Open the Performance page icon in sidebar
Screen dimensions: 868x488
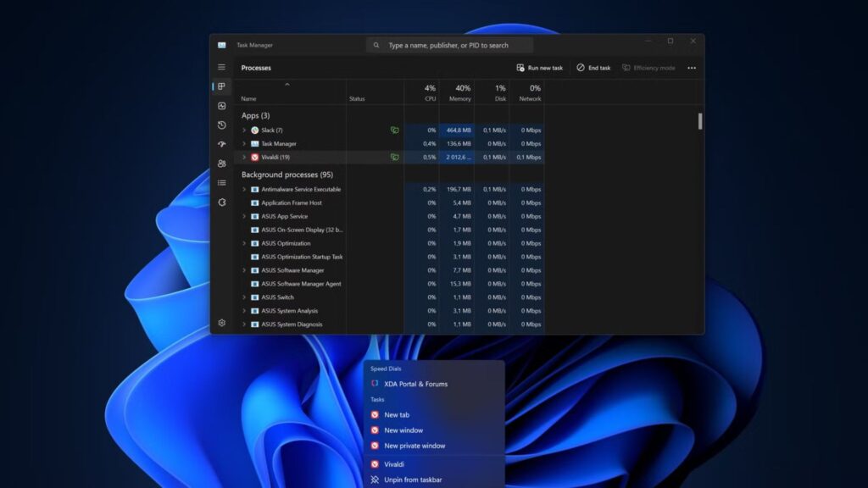point(221,106)
